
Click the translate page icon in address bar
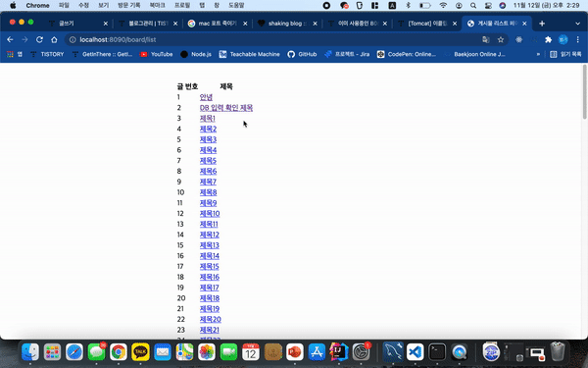[x=486, y=39]
